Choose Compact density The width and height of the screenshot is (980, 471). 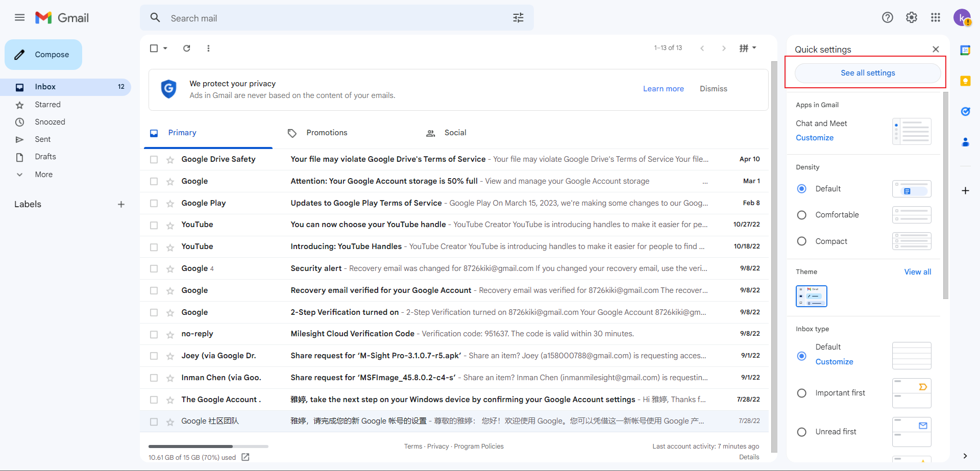tap(802, 241)
